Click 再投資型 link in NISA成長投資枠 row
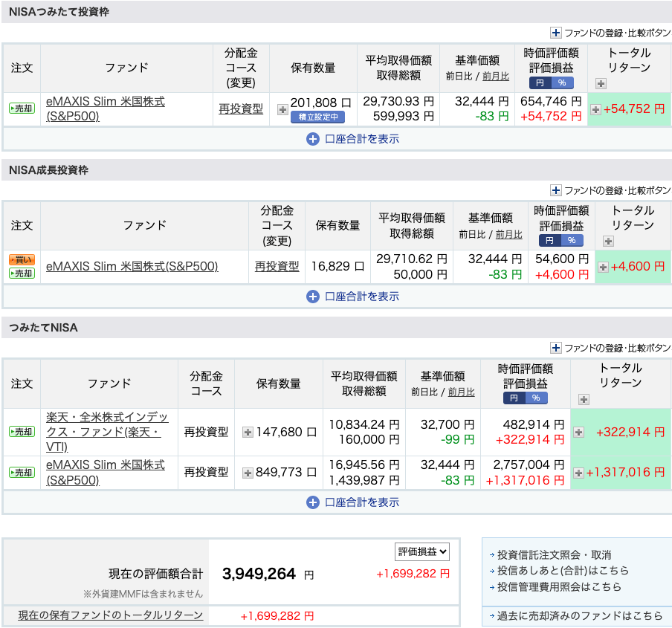672x628 pixels. (277, 267)
